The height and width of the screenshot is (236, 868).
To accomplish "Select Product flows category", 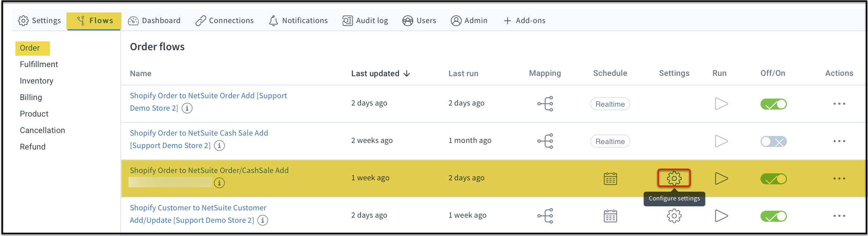I will (x=34, y=114).
